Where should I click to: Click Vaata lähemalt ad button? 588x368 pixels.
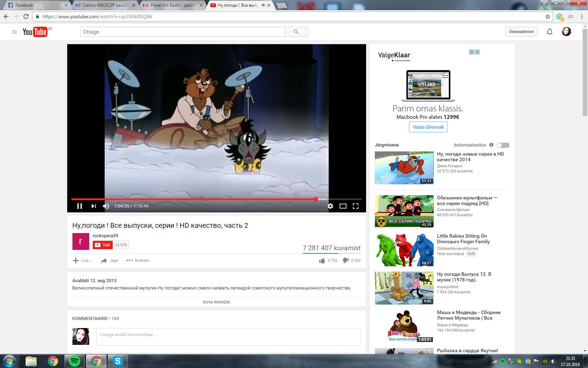click(x=428, y=127)
